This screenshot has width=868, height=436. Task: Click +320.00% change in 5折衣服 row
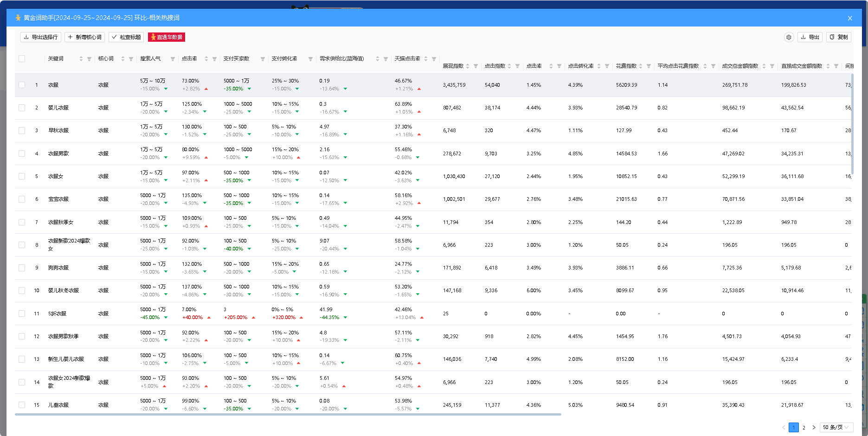click(284, 317)
